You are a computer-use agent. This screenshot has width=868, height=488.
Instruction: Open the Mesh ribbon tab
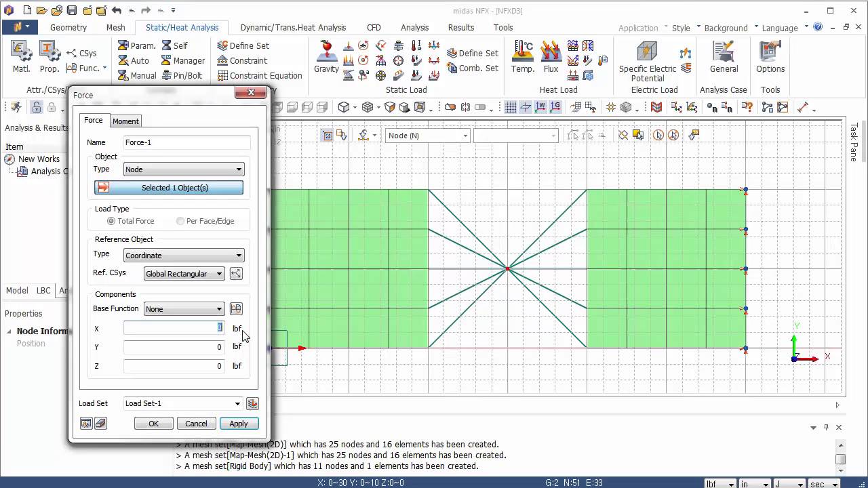(x=115, y=28)
